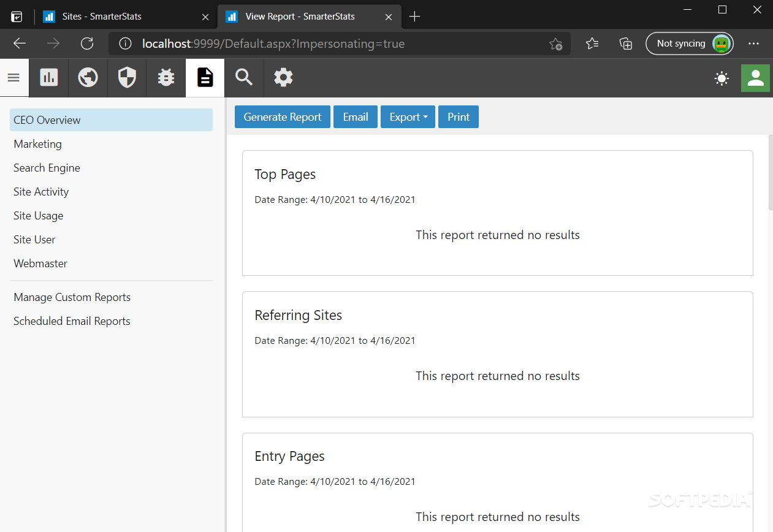Maximize the browser window
Screen dimensions: 773x532
pos(722,10)
